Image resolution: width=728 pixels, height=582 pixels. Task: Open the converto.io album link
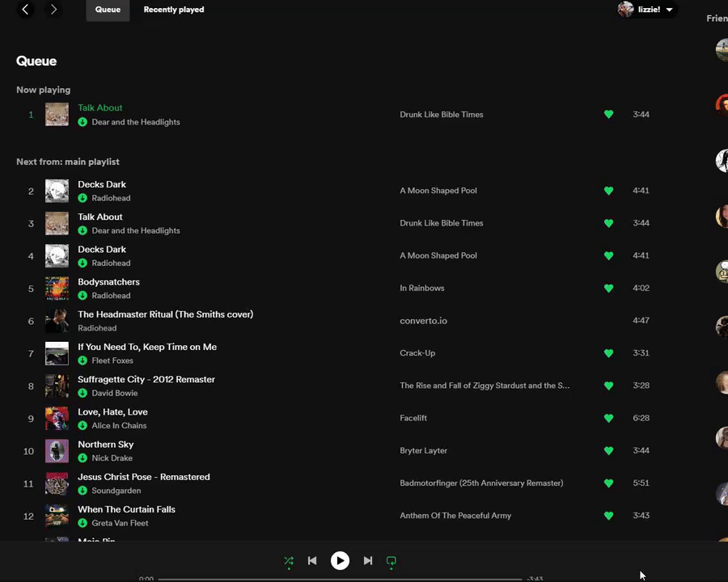click(423, 321)
